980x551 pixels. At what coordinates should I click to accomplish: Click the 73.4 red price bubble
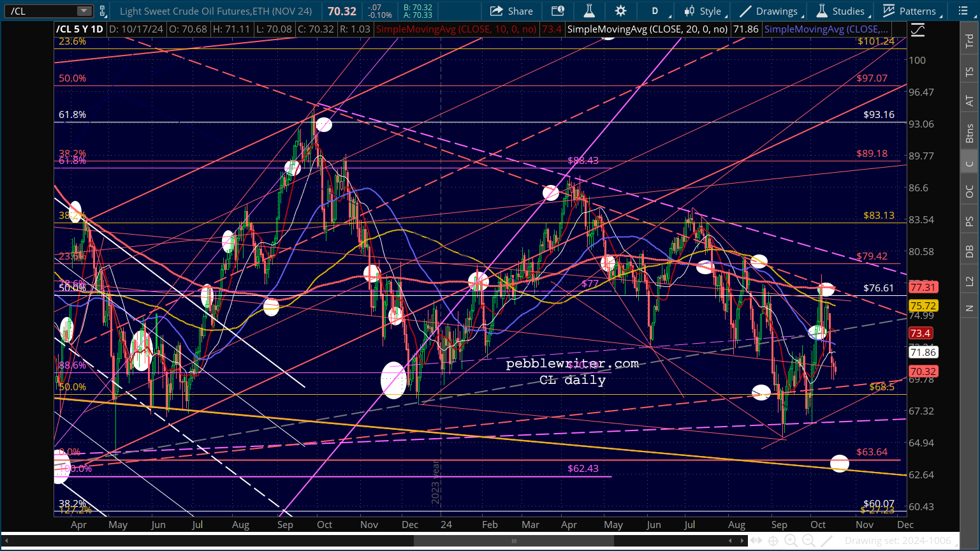tap(921, 333)
